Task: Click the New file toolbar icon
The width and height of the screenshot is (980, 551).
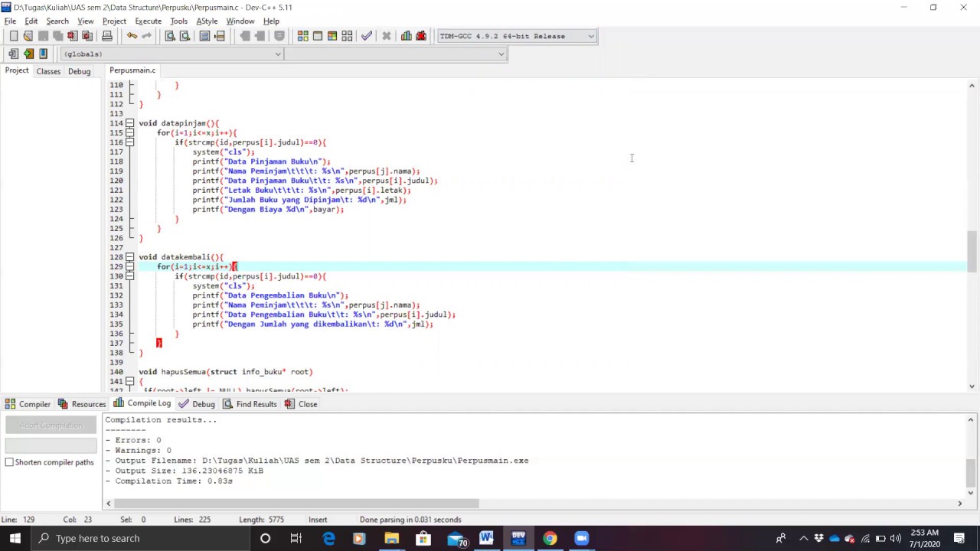Action: pos(14,36)
